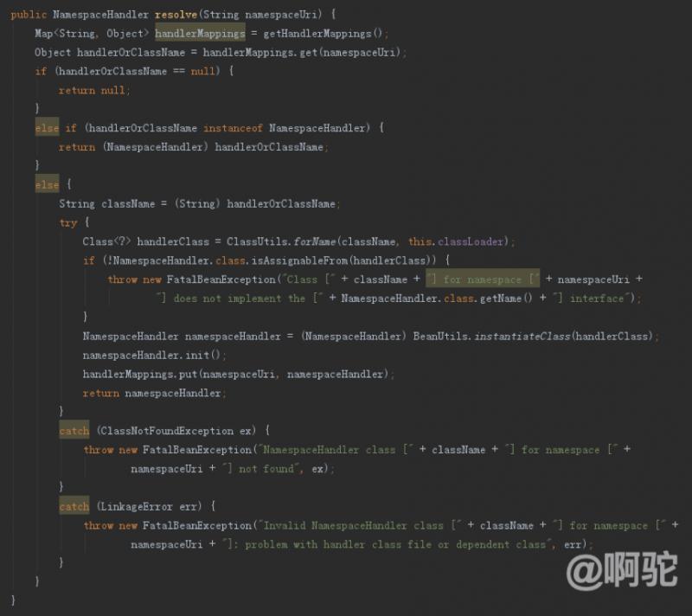Image resolution: width=692 pixels, height=616 pixels.
Task: Click 'return namespaceHandler' statement
Action: (152, 393)
